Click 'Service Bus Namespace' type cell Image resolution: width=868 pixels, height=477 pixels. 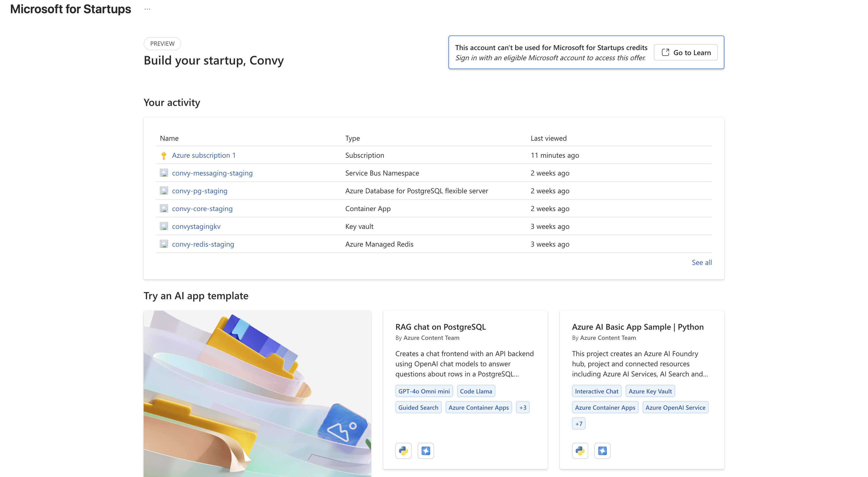pyautogui.click(x=382, y=173)
